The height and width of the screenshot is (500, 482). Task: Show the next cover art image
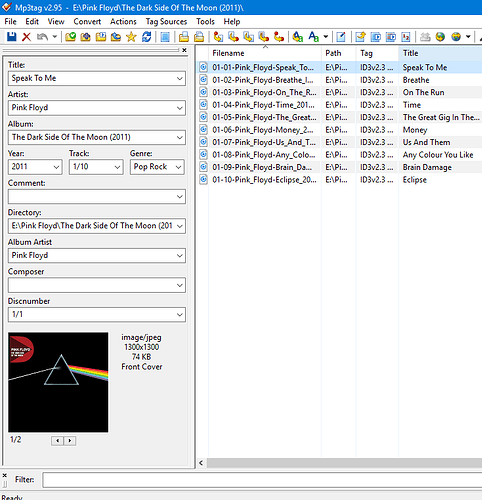(x=70, y=441)
